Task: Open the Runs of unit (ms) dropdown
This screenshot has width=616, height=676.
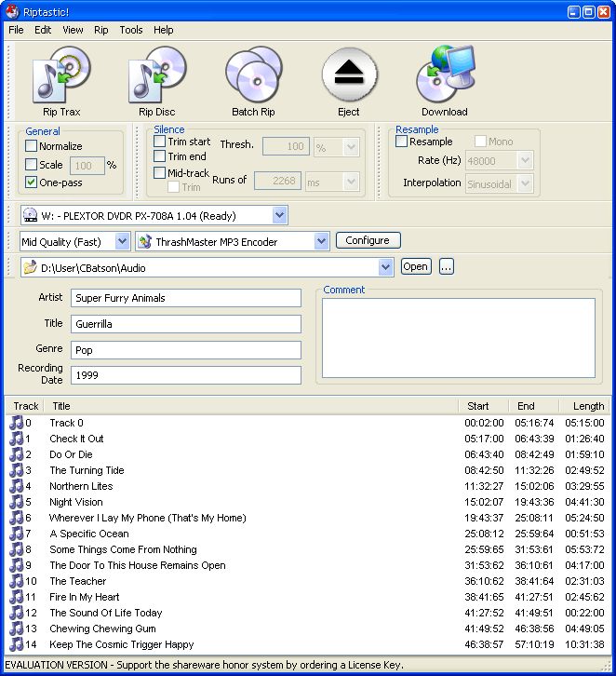Action: click(x=351, y=182)
